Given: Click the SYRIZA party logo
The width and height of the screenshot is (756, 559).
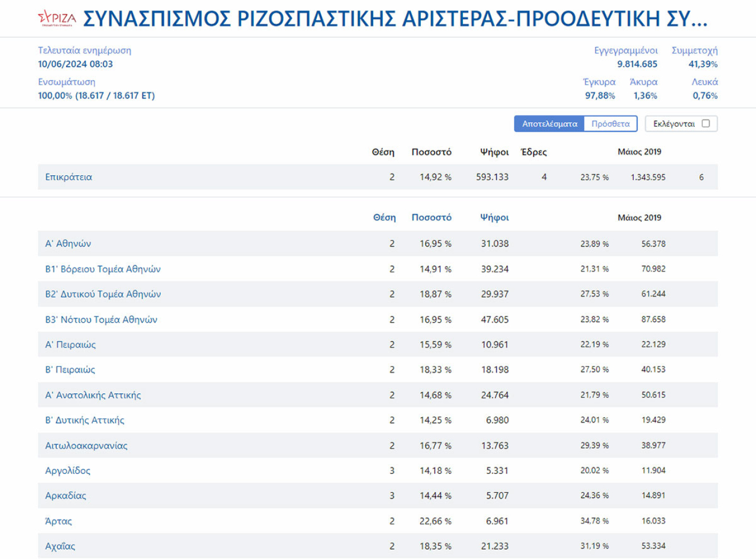Looking at the screenshot, I should 57,18.
